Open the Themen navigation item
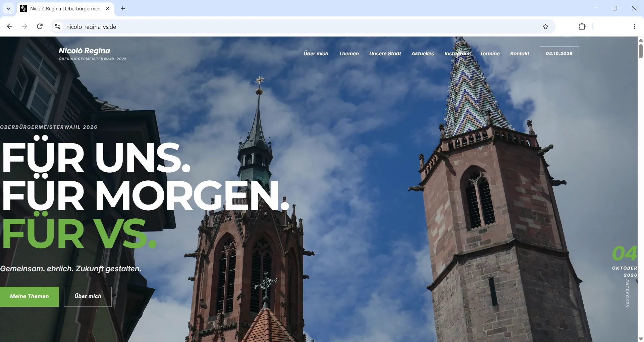Image resolution: width=644 pixels, height=342 pixels. tap(349, 54)
